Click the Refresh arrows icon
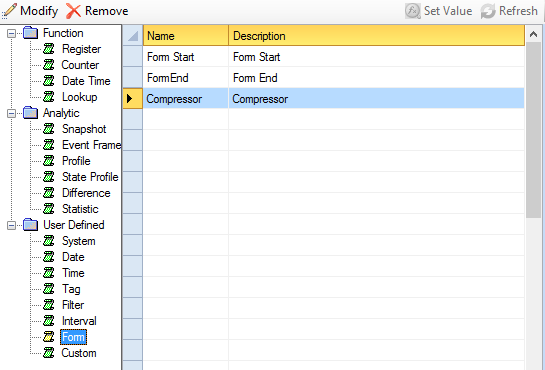This screenshot has height=370, width=545. click(x=488, y=11)
